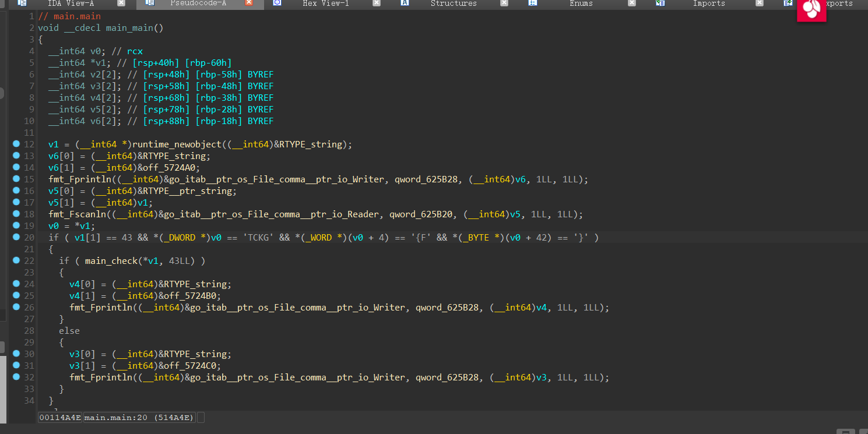Click the Hex View-1 tab icon
Screen dimensions: 868x434
point(277,3)
